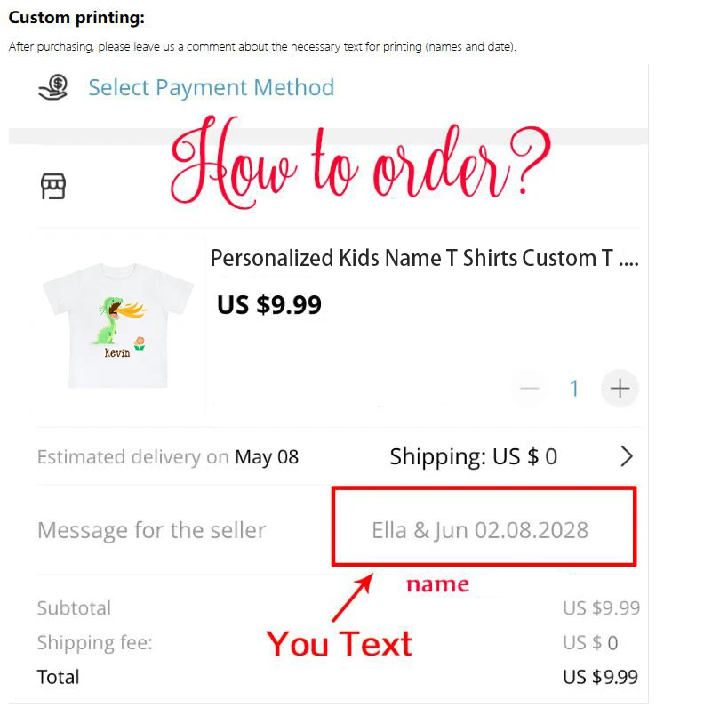Click the US $9.99 product price
The width and height of the screenshot is (728, 716).
(x=268, y=305)
